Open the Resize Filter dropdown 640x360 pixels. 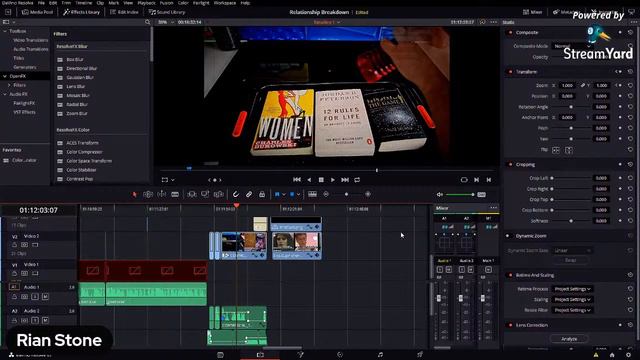pyautogui.click(x=573, y=310)
